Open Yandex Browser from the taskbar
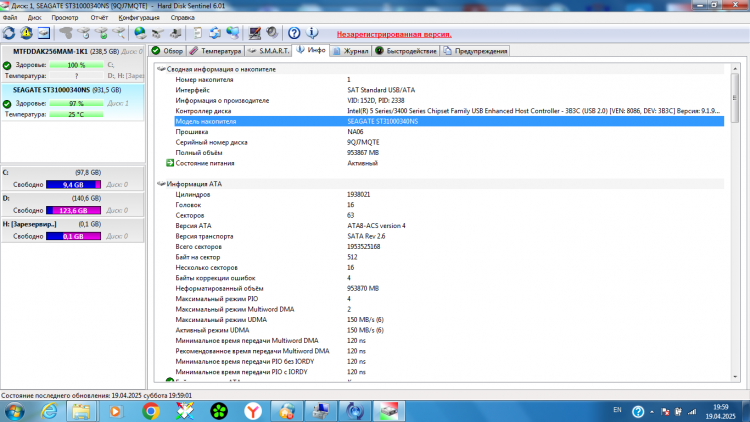Screen dimensions: 750x422 (x=253, y=411)
